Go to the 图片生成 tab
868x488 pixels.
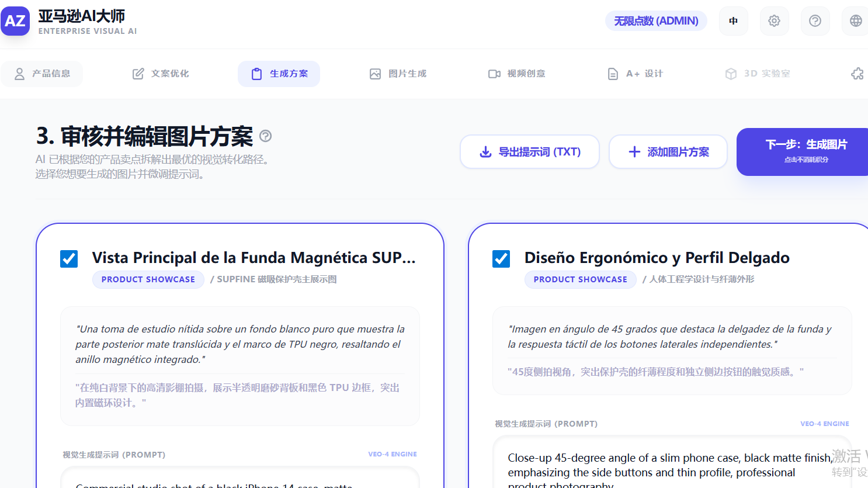(x=398, y=74)
